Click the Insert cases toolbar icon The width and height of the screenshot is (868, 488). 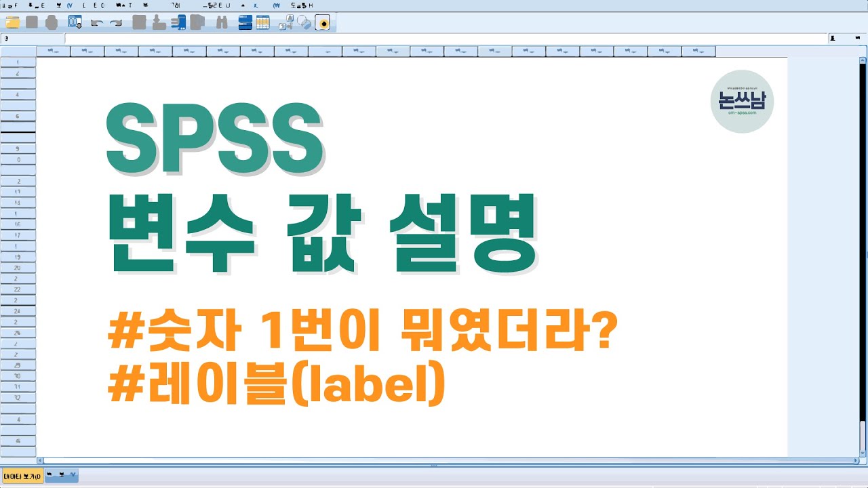[x=245, y=22]
